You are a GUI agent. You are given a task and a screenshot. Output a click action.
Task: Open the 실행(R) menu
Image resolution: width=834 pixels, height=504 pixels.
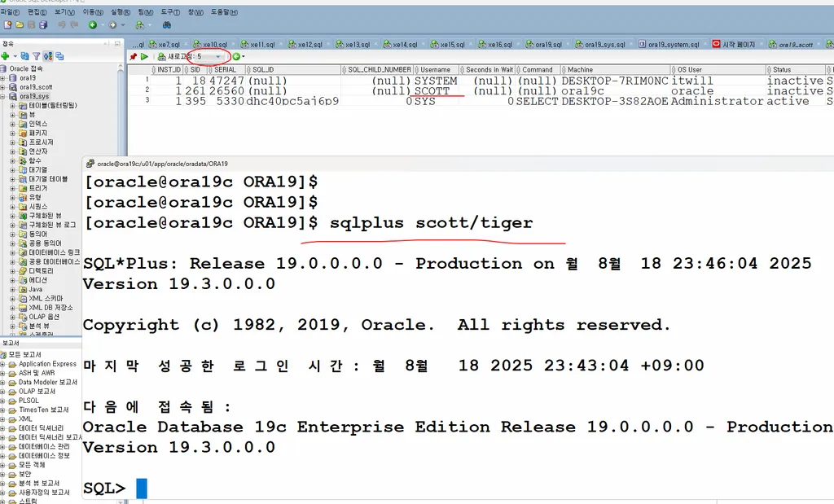click(121, 11)
